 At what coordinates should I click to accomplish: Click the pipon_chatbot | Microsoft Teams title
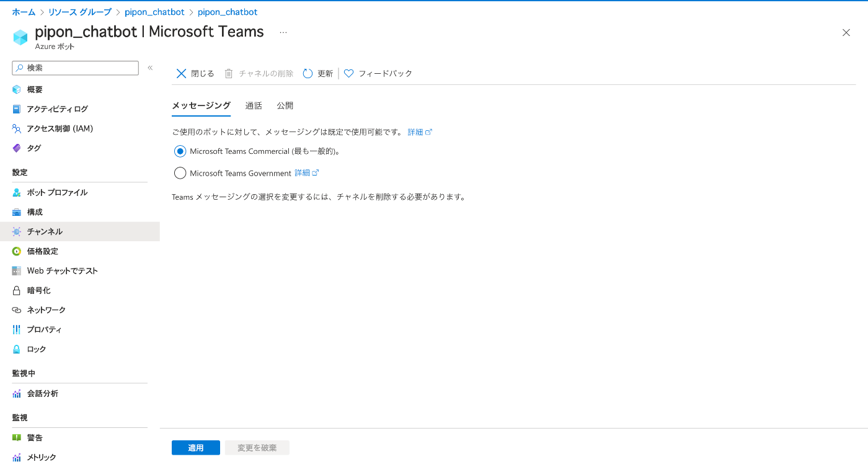[149, 32]
